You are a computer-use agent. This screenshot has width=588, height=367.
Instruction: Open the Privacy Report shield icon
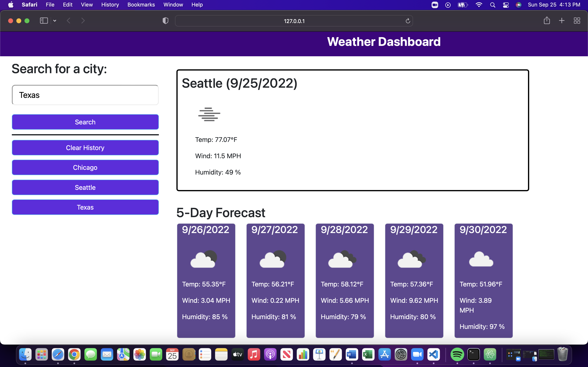click(x=165, y=21)
